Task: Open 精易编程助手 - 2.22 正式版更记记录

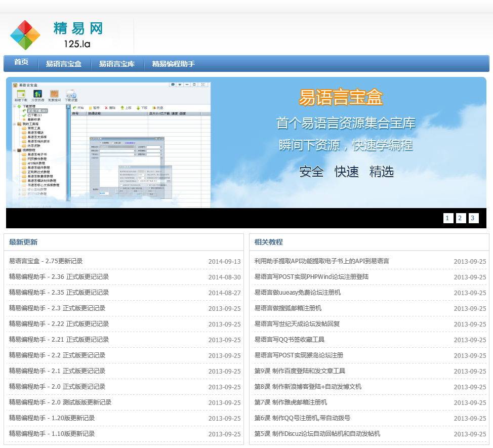Action: (59, 324)
